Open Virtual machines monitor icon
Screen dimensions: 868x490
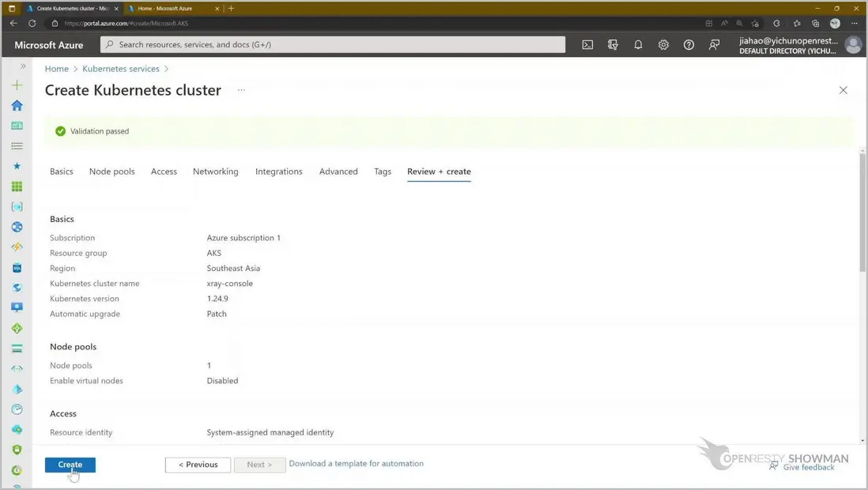coord(17,308)
